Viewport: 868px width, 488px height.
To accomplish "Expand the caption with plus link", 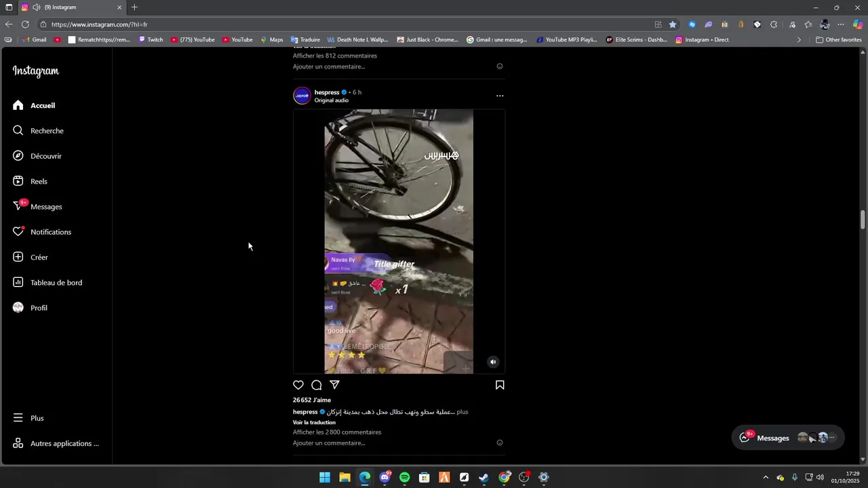I will [x=462, y=411].
